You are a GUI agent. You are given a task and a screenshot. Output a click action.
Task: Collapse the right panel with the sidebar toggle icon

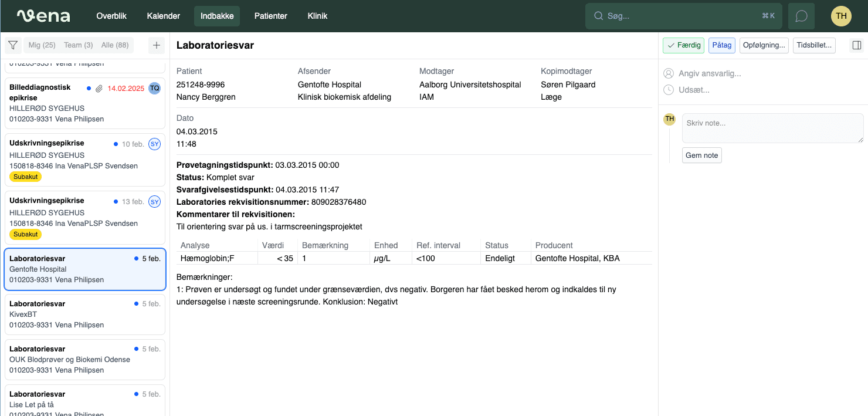858,44
